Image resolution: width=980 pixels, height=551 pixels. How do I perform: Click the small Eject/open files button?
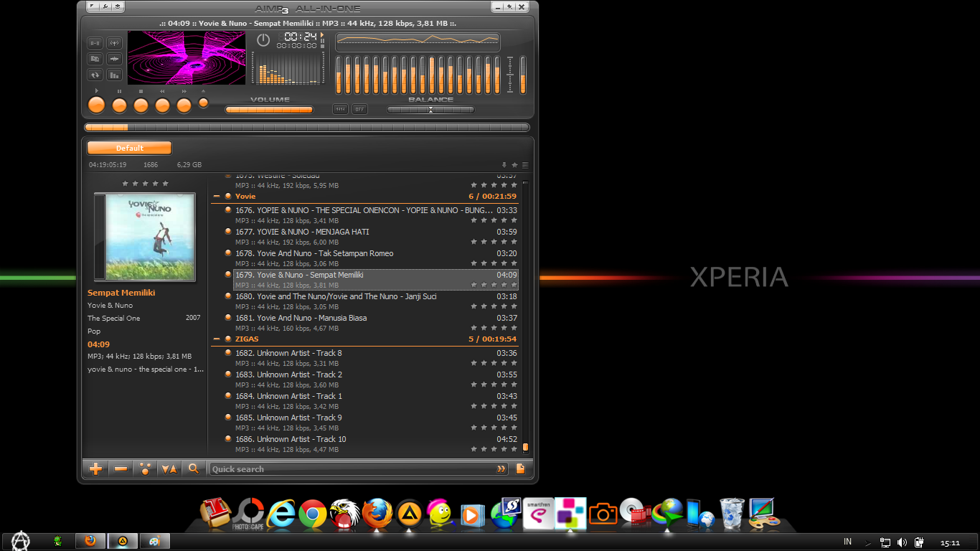coord(203,103)
